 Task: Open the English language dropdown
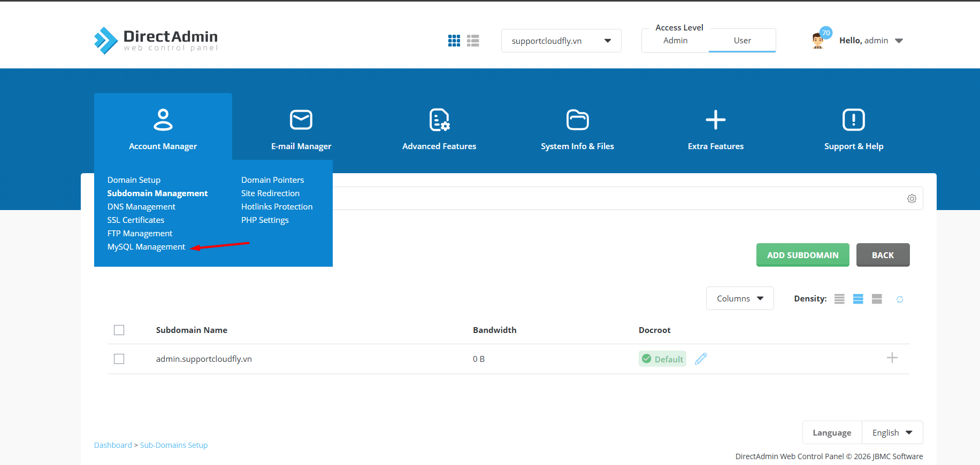(x=892, y=433)
